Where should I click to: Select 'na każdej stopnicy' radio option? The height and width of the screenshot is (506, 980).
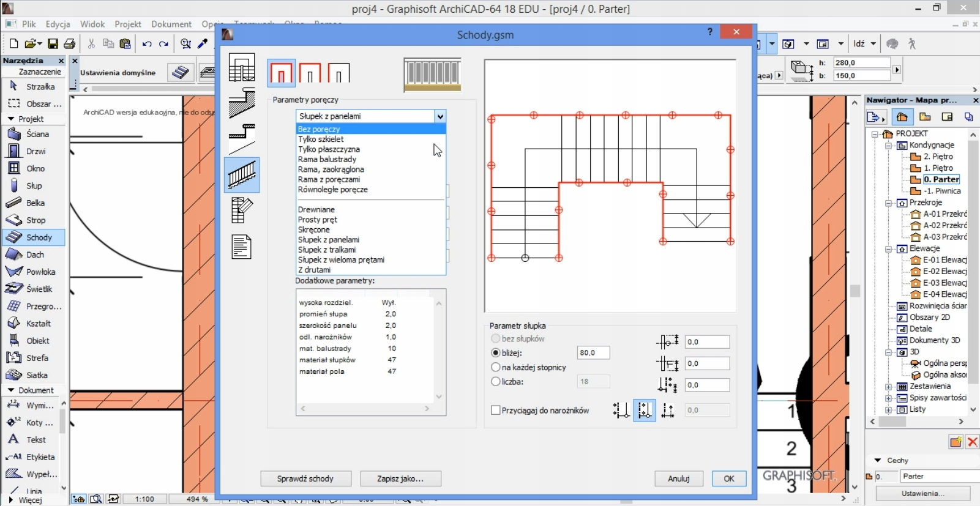[496, 367]
